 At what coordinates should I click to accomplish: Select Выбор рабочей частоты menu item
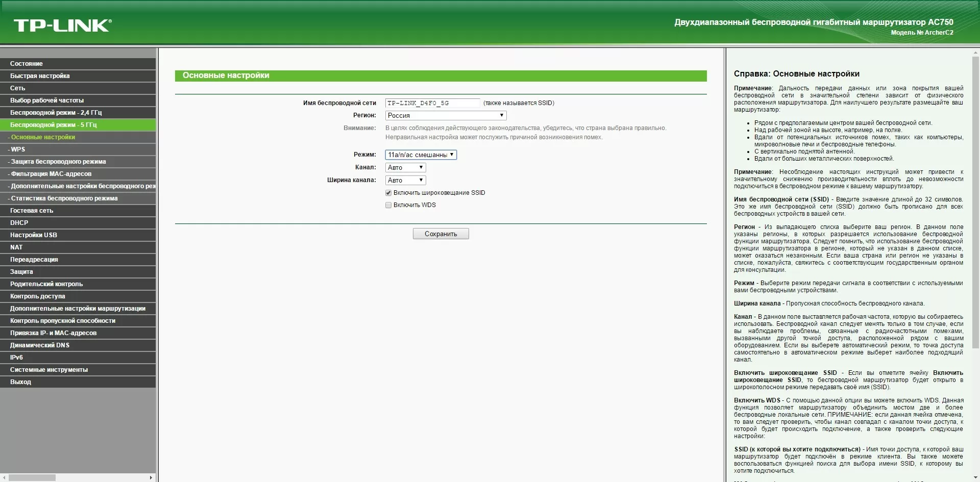[78, 100]
